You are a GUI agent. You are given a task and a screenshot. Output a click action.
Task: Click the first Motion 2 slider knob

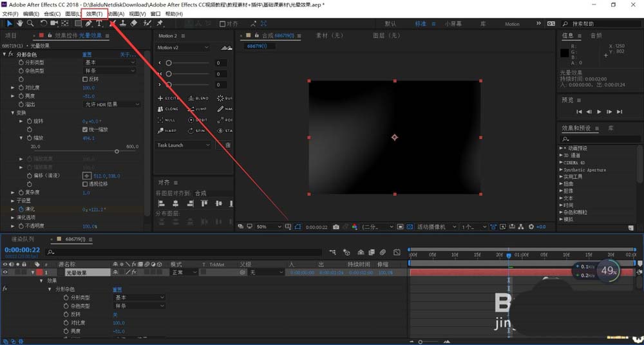168,63
